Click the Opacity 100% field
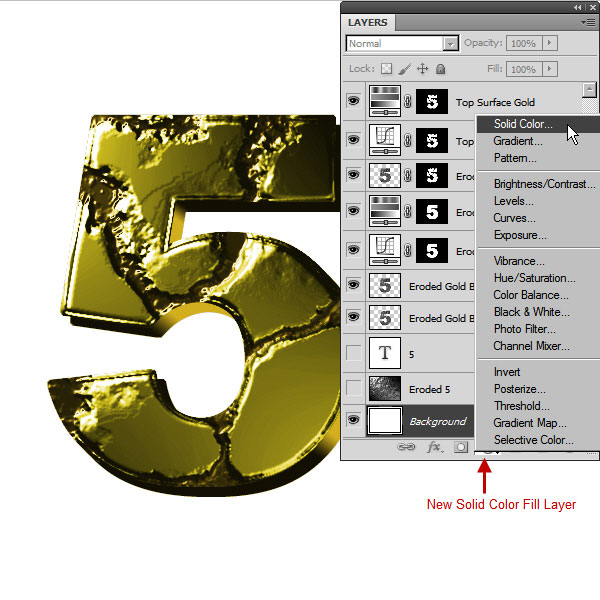Screen dimensions: 600x600 [523, 43]
